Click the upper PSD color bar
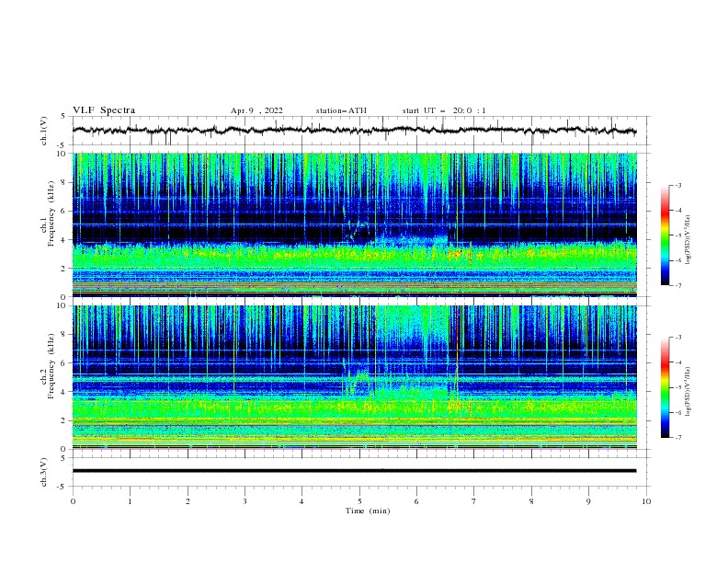728x563 pixels. pos(665,236)
